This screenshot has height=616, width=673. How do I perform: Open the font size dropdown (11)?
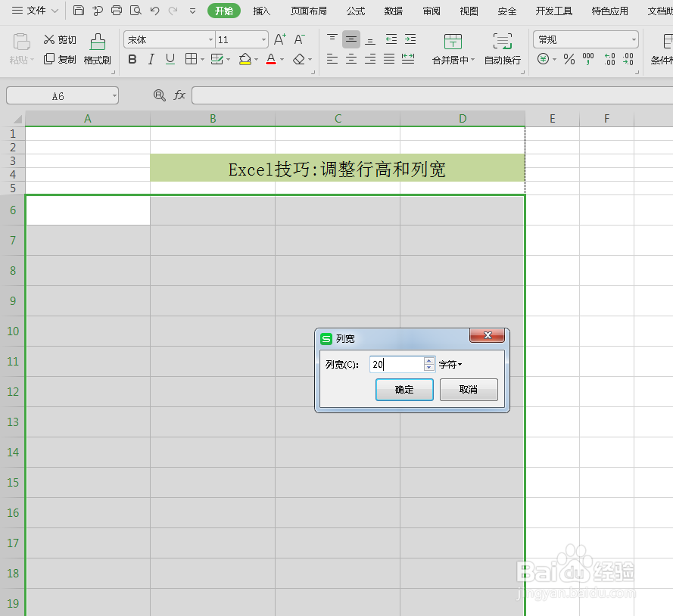[264, 40]
